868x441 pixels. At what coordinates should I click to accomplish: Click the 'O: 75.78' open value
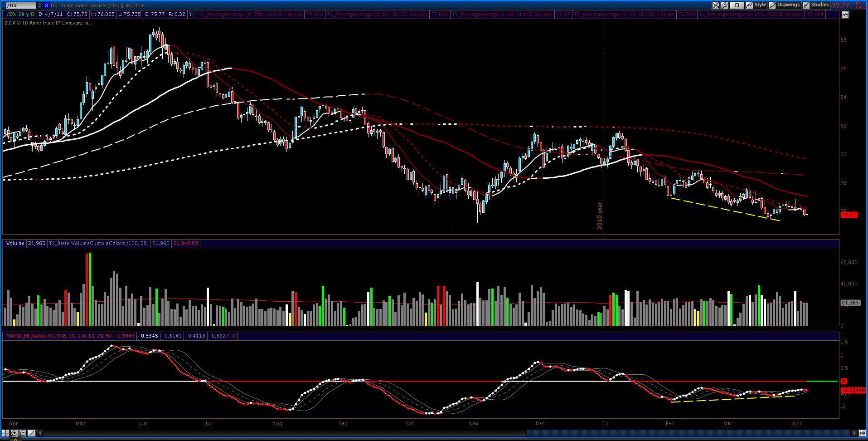77,14
